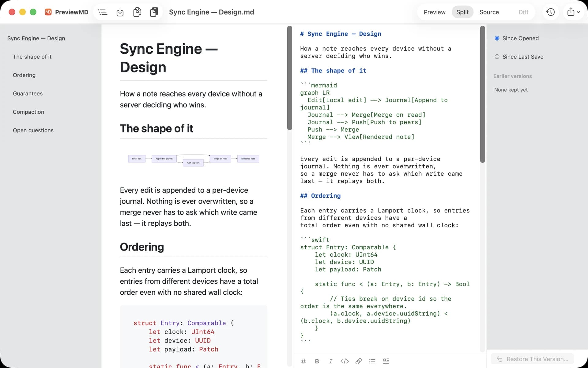Expand the share button dropdown chevron
Image resolution: width=588 pixels, height=368 pixels.
(579, 12)
